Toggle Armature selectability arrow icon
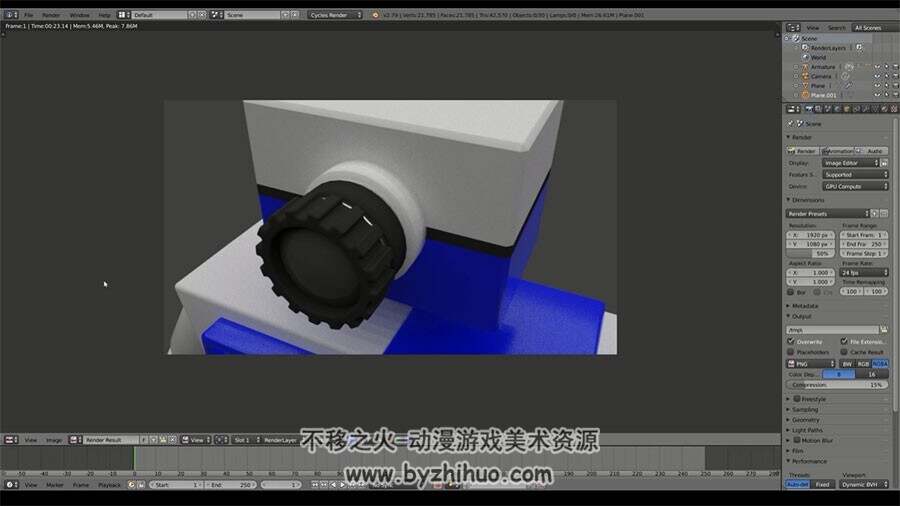 pos(886,67)
